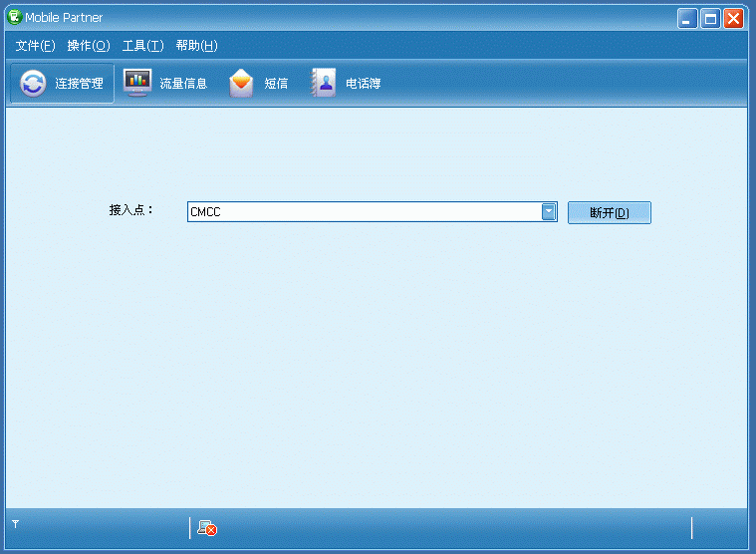Open the 短信 envelope message icon
The width and height of the screenshot is (756, 554).
241,84
